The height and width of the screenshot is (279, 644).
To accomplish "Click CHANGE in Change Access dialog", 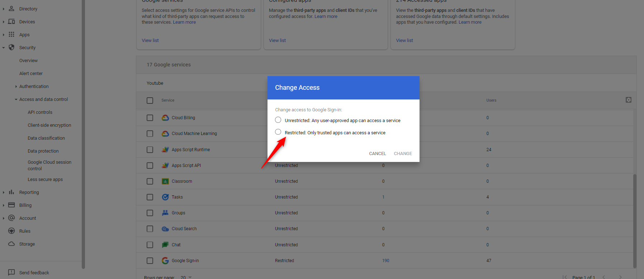I will pos(403,154).
